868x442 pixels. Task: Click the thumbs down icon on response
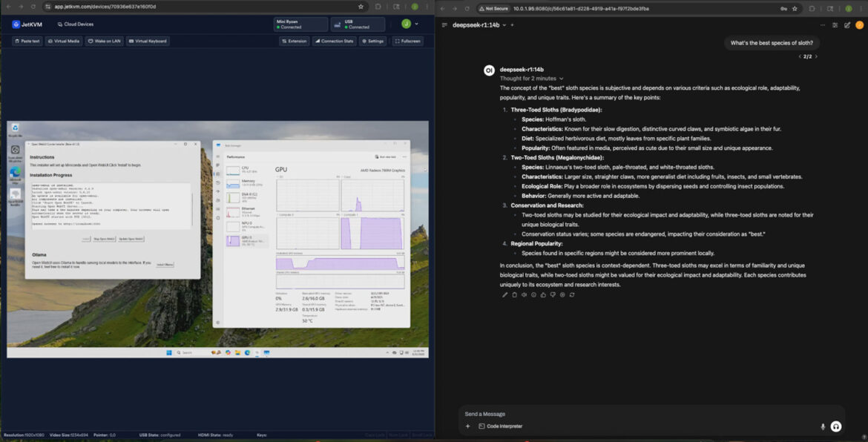click(x=553, y=294)
